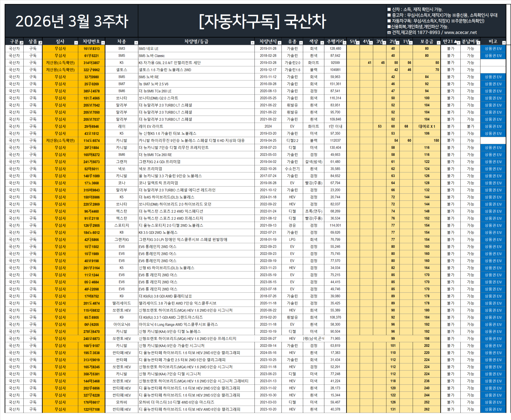This screenshot has width=511, height=420.
Task: Open the 심사 column filter dropdown
Action: pos(76,43)
